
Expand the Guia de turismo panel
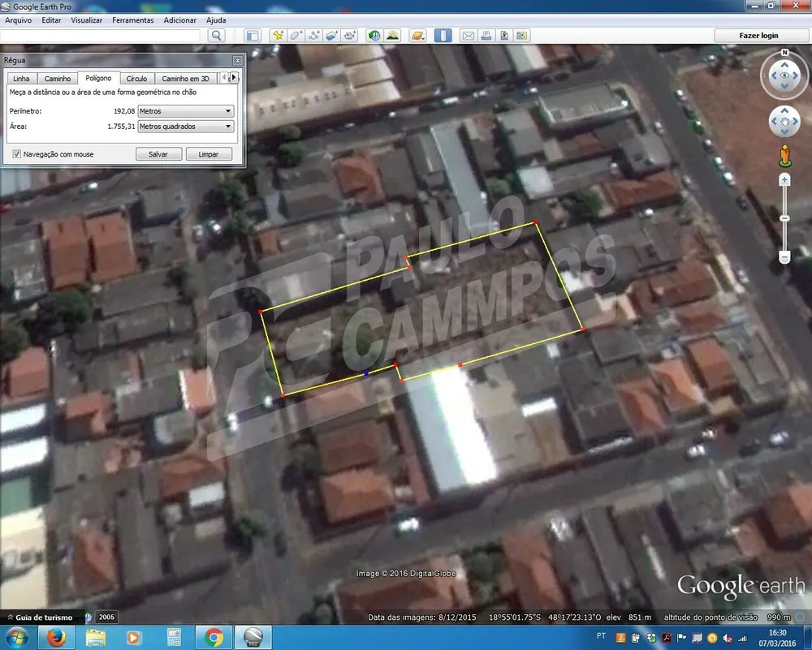coord(40,617)
